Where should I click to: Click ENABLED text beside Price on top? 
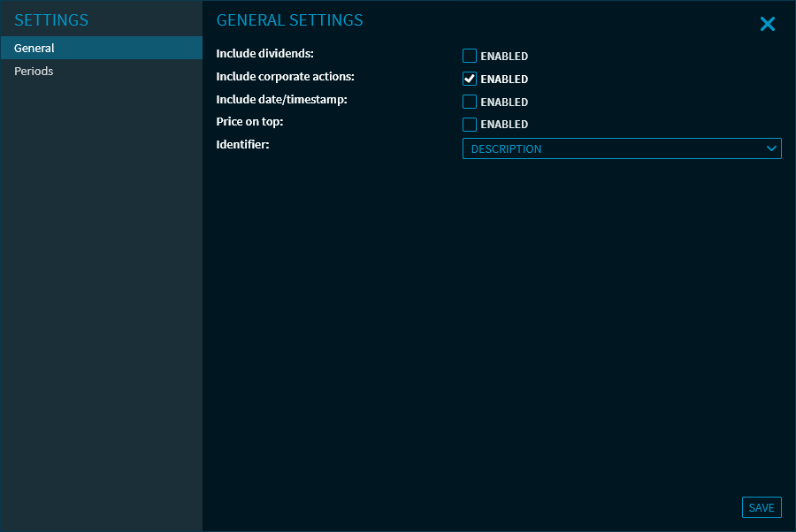[504, 125]
